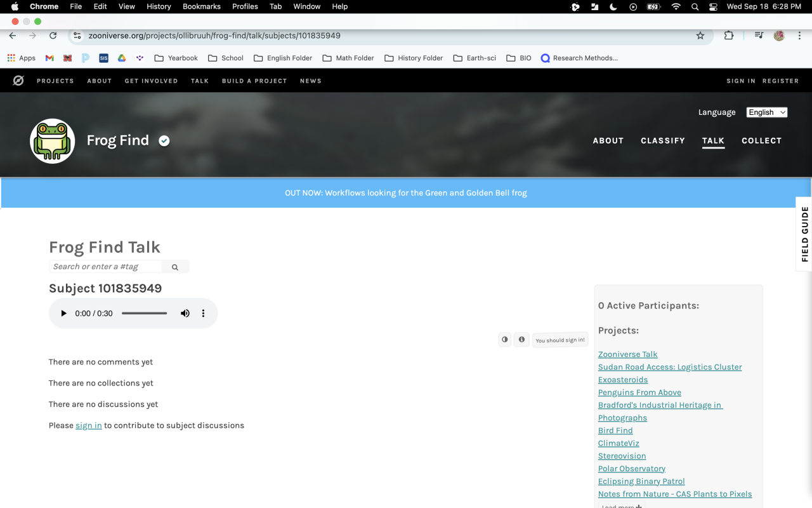Expand the English Folder bookmarks
The height and width of the screenshot is (508, 812).
tap(283, 58)
